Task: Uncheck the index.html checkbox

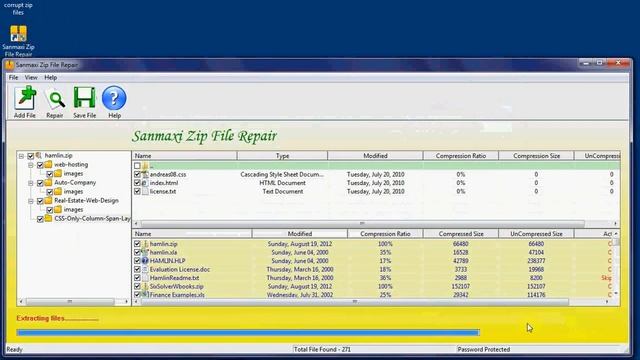Action: pyautogui.click(x=137, y=183)
